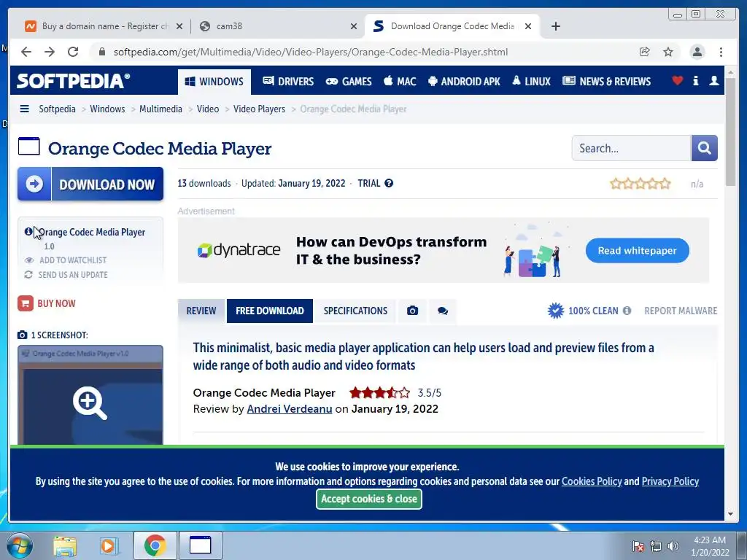Click the 100% Clean badge
The height and width of the screenshot is (560, 747).
click(583, 311)
